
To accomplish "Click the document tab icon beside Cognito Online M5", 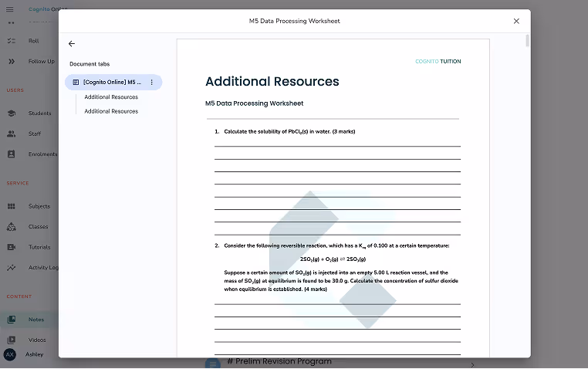I will tap(76, 82).
